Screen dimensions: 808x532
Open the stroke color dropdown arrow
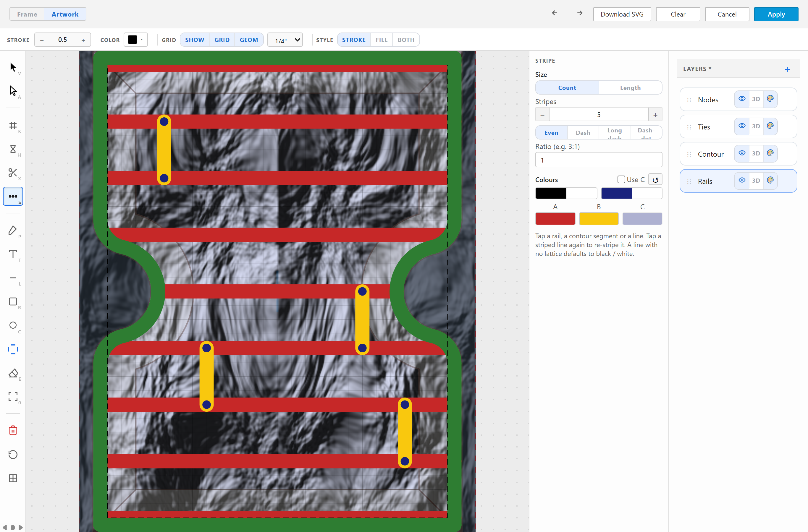[x=142, y=40]
